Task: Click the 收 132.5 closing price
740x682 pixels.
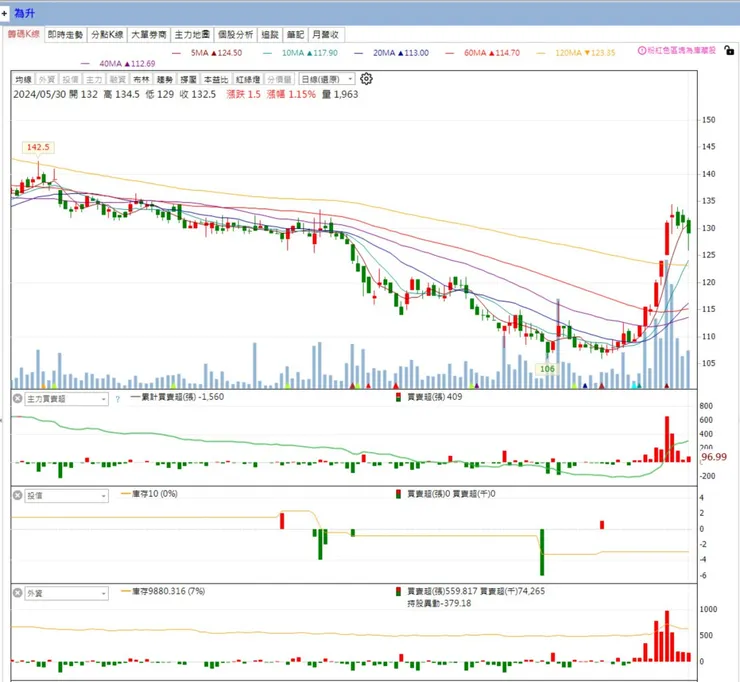Action: tap(198, 94)
